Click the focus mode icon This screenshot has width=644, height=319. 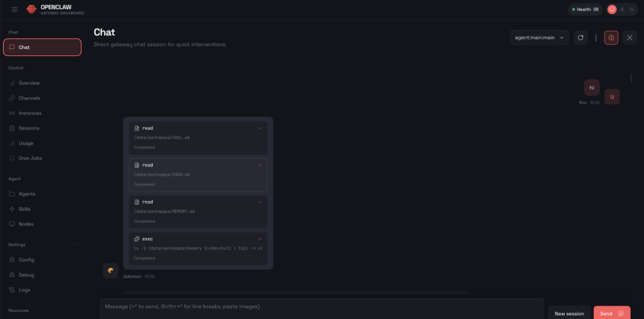point(629,38)
